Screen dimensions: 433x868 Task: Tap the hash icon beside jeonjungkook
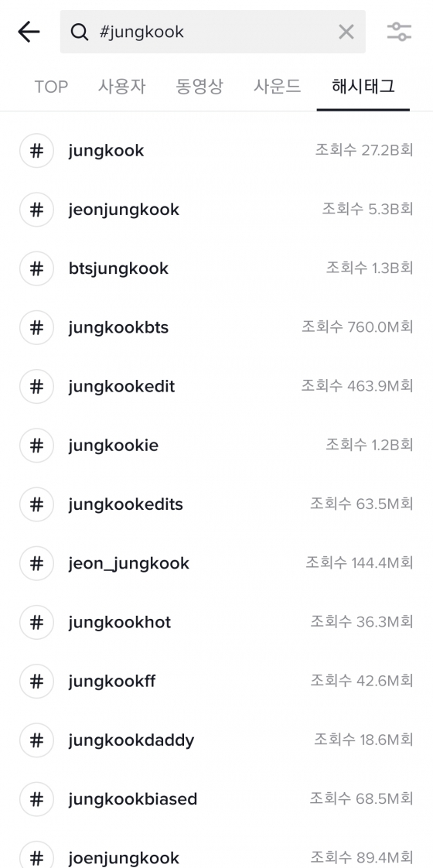click(36, 209)
